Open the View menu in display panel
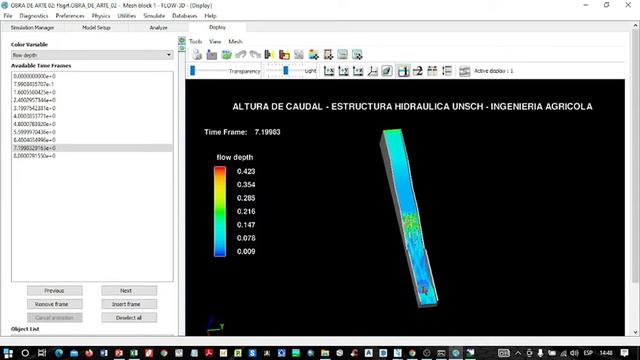The image size is (640, 360). tap(215, 41)
